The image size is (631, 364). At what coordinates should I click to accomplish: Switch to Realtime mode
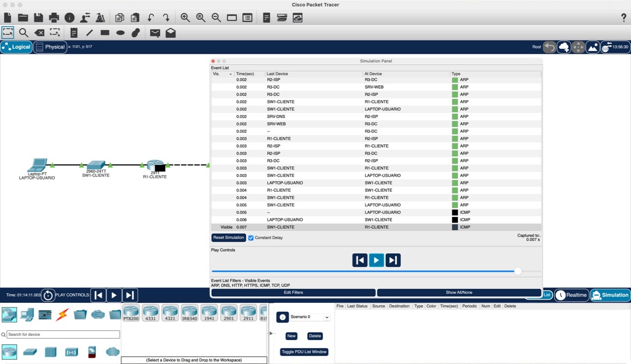click(572, 295)
